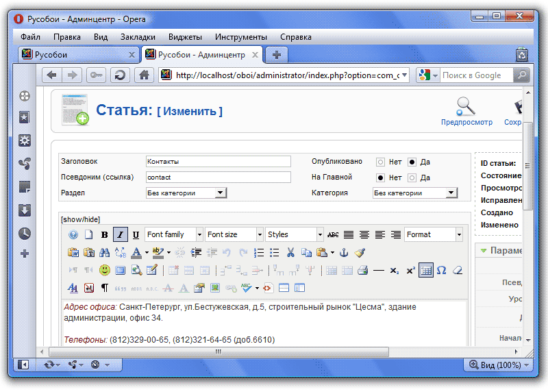Insert a special character with Omega icon
The height and width of the screenshot is (392, 548).
point(442,270)
